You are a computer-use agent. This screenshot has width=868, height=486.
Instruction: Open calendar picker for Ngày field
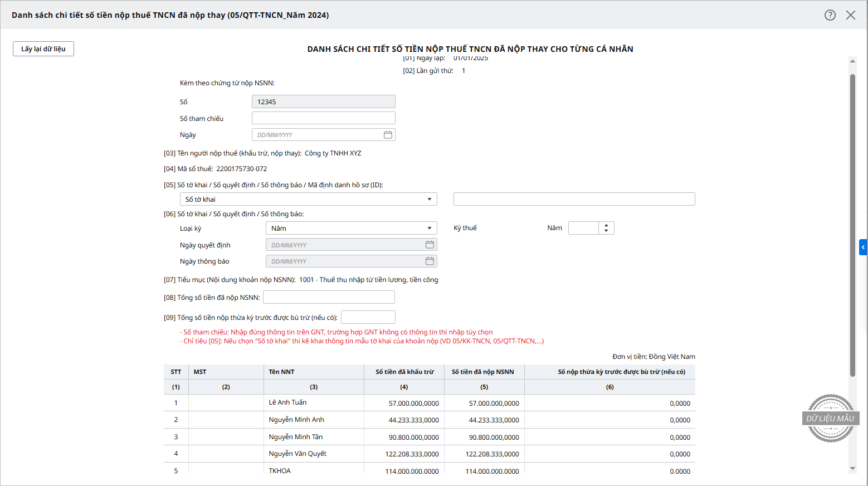(388, 135)
